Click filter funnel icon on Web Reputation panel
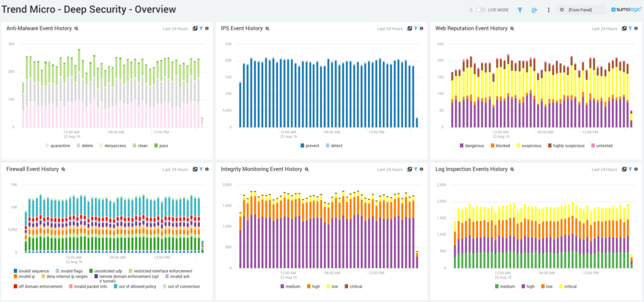 pos(630,29)
